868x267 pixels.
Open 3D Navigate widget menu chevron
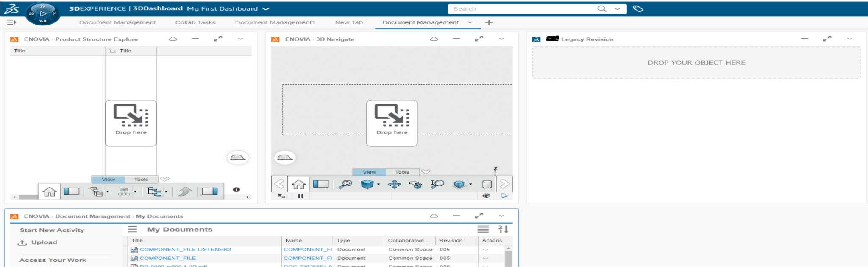click(x=501, y=39)
